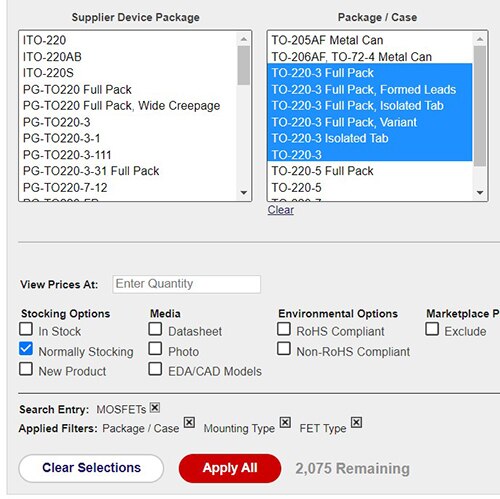Viewport: 500px width, 499px height.
Task: Tick the Photo media checkbox
Action: 155,349
